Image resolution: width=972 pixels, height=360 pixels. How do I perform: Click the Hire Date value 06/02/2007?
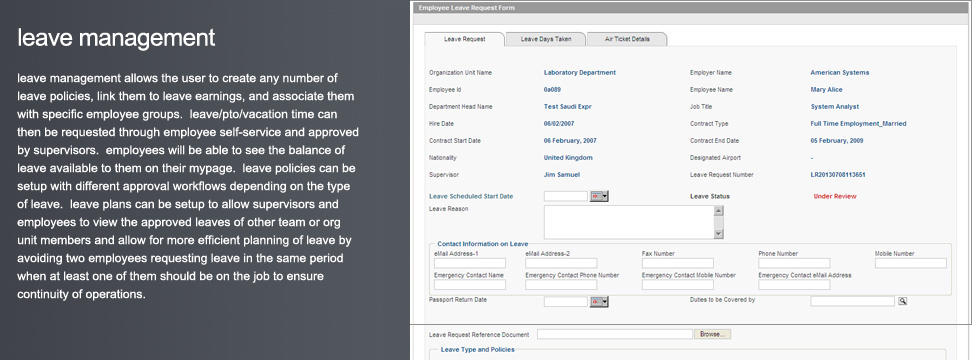[x=560, y=124]
